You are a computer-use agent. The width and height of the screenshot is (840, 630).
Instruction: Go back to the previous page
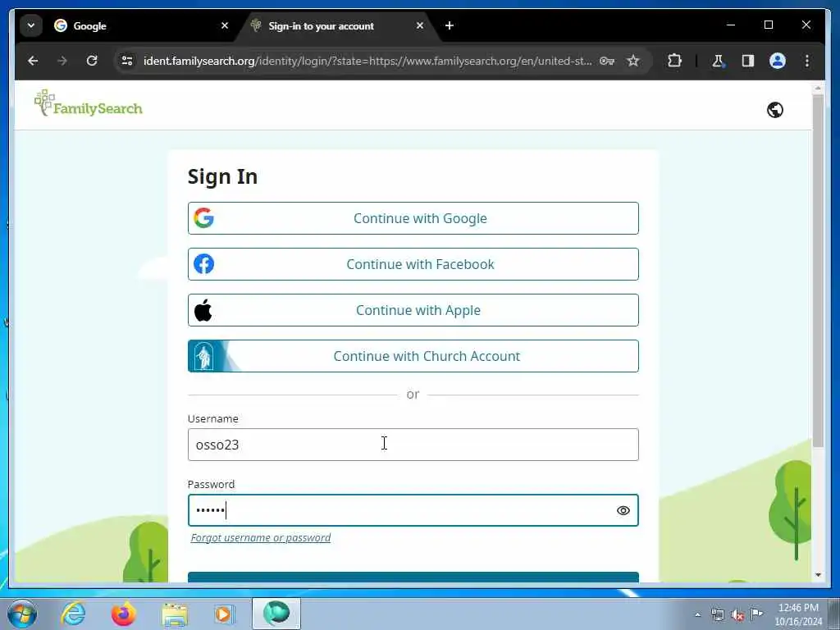(x=33, y=61)
